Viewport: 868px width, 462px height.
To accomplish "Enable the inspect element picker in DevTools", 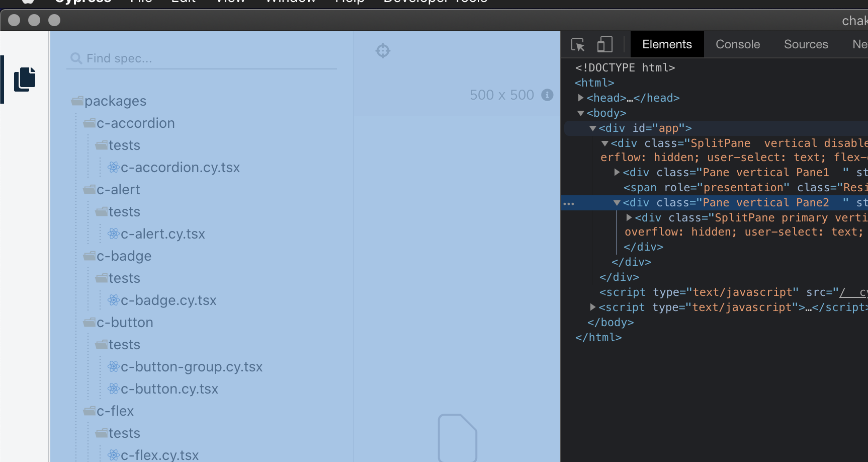I will click(578, 45).
